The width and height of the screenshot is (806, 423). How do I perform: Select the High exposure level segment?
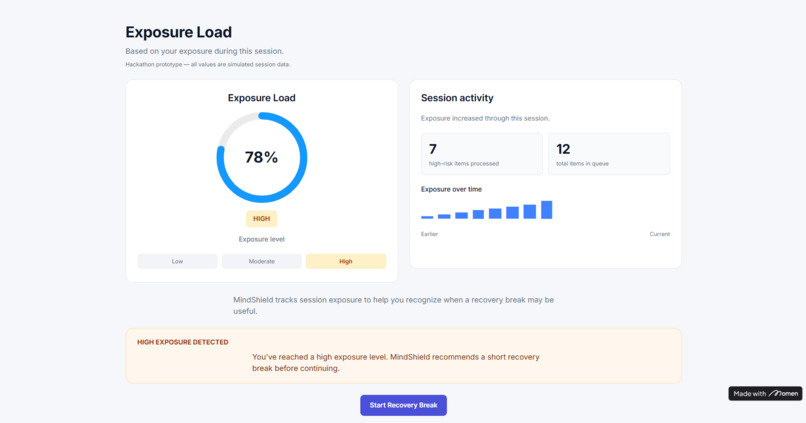[346, 261]
